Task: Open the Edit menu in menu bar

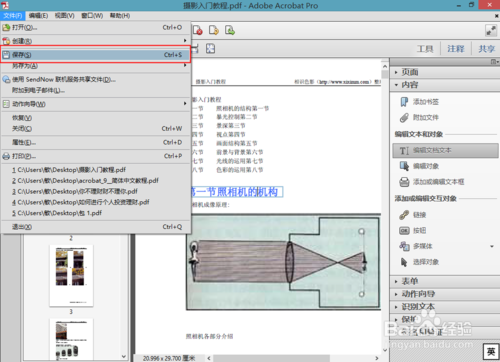Action: 38,16
